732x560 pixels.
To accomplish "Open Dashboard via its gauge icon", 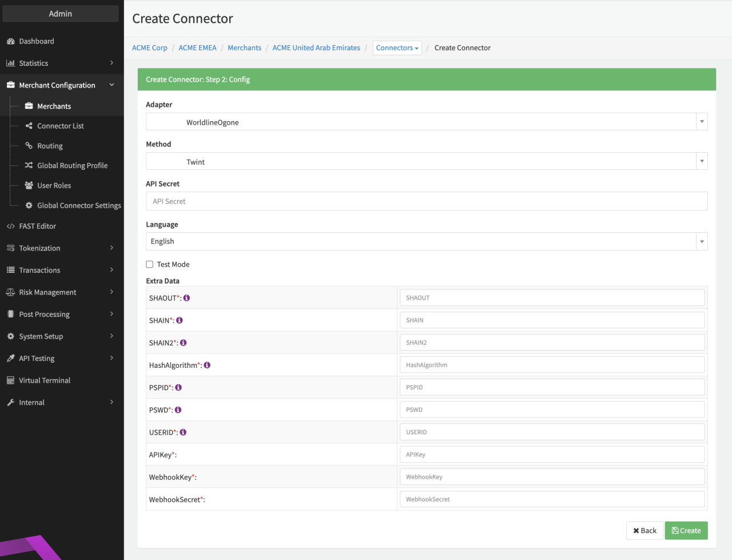I will (x=10, y=41).
